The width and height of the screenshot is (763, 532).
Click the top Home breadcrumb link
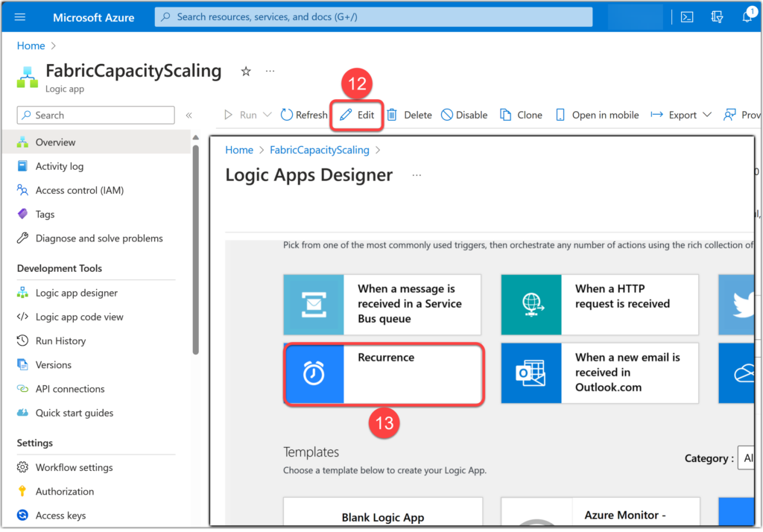point(31,45)
